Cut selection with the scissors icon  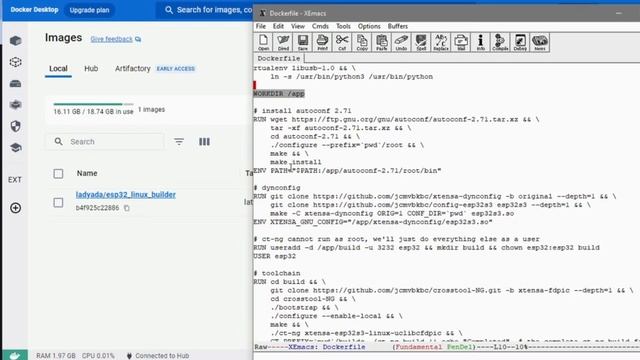(342, 42)
